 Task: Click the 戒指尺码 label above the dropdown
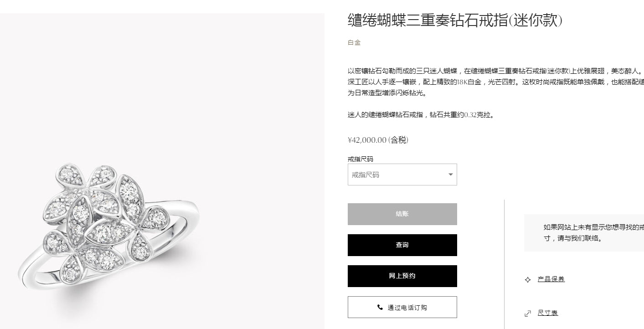coord(360,159)
